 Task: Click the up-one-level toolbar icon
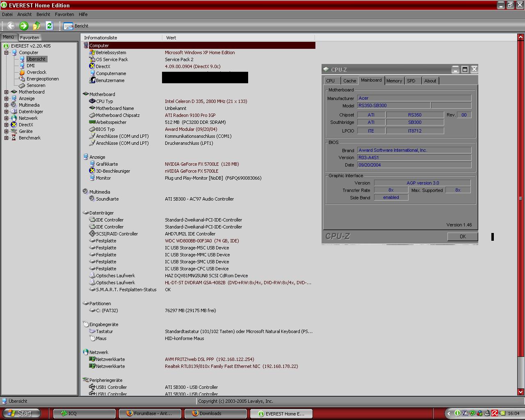[x=37, y=26]
